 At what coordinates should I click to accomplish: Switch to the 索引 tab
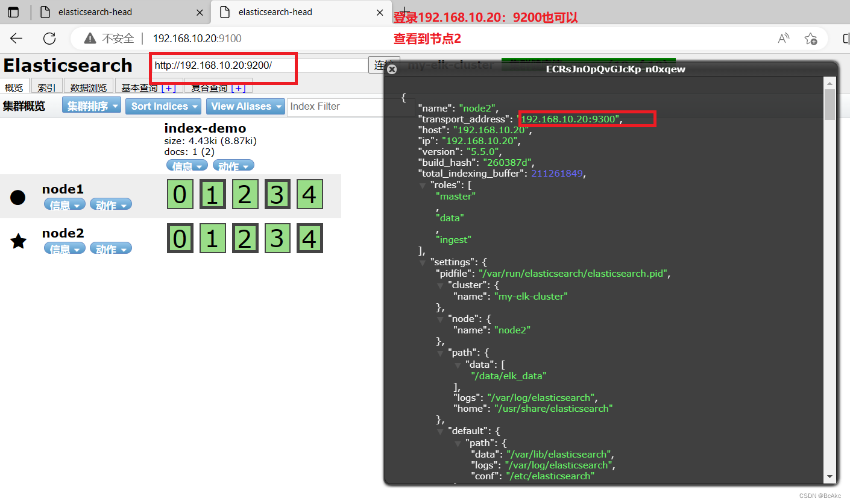(46, 88)
